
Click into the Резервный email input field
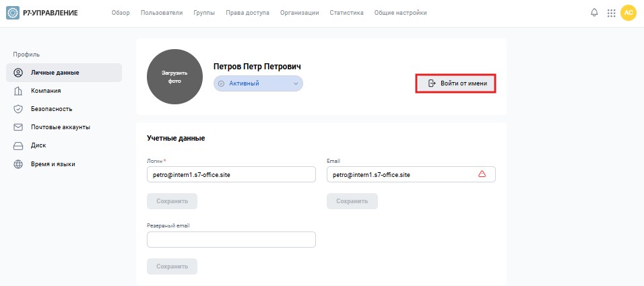[x=231, y=240]
